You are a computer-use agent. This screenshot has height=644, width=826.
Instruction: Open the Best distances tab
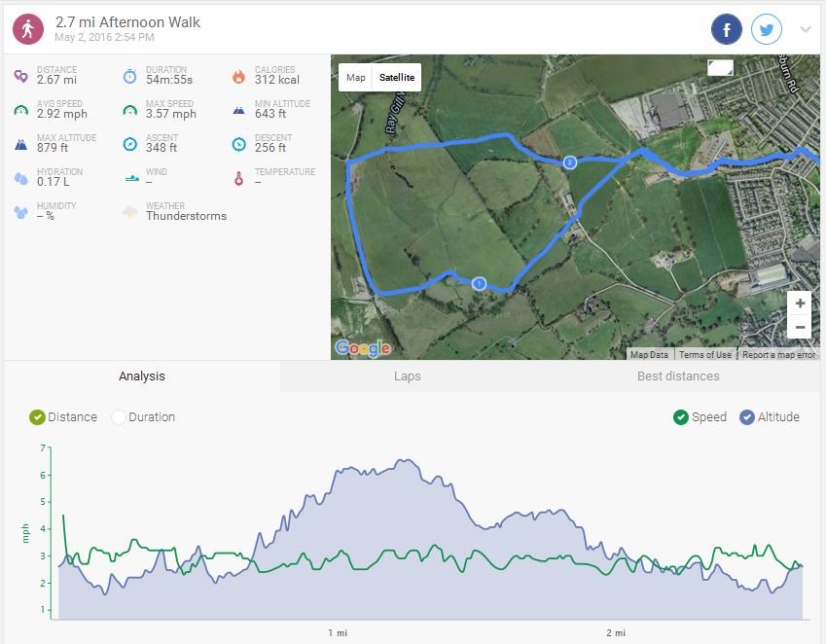[678, 376]
